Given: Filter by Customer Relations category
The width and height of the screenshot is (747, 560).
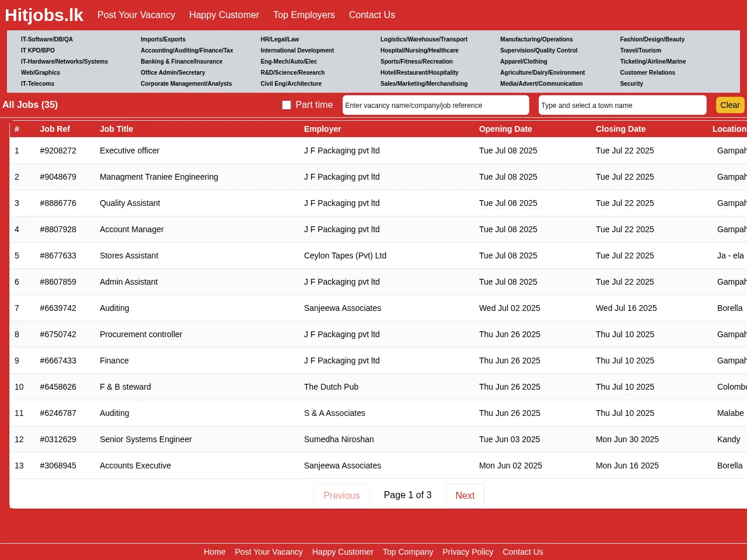Looking at the screenshot, I should (648, 72).
